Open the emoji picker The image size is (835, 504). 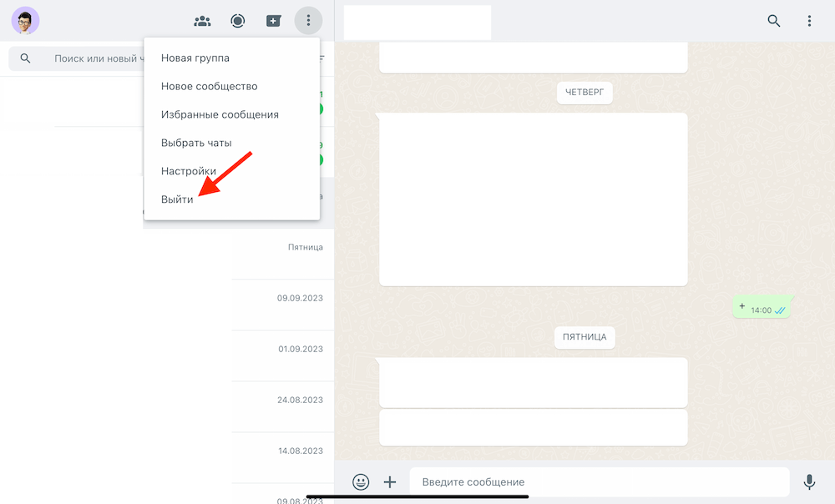tap(361, 481)
